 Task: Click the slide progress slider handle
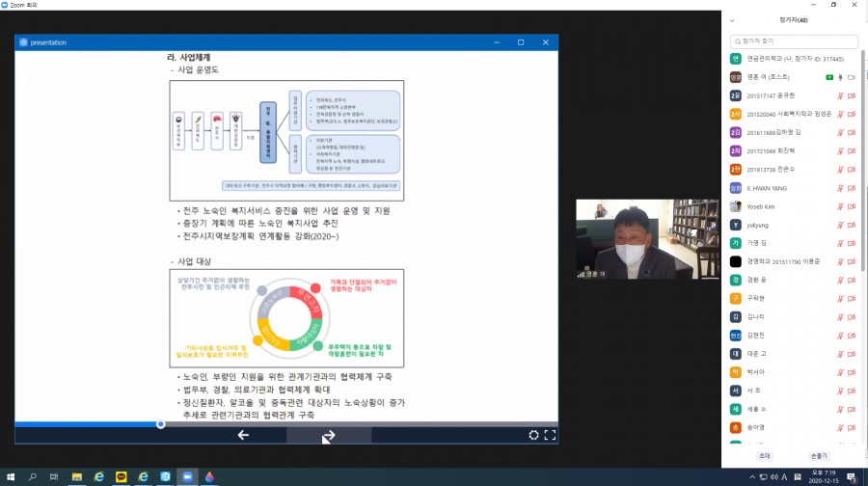pyautogui.click(x=160, y=424)
